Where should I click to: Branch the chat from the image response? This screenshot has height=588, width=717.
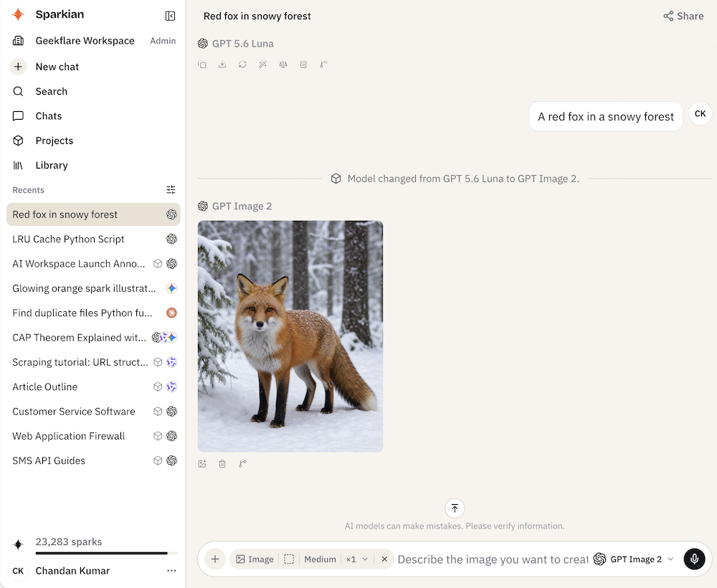(242, 464)
